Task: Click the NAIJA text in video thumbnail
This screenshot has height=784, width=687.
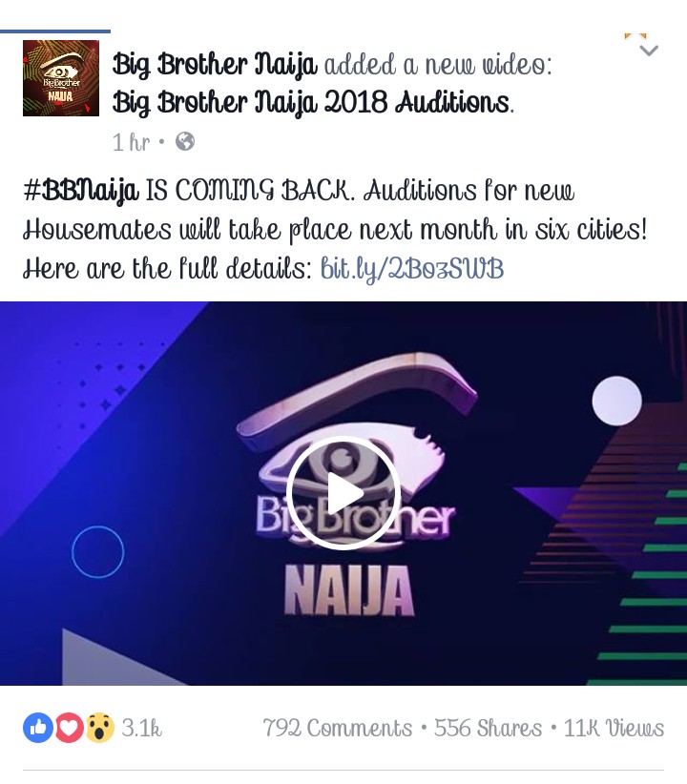Action: [350, 590]
